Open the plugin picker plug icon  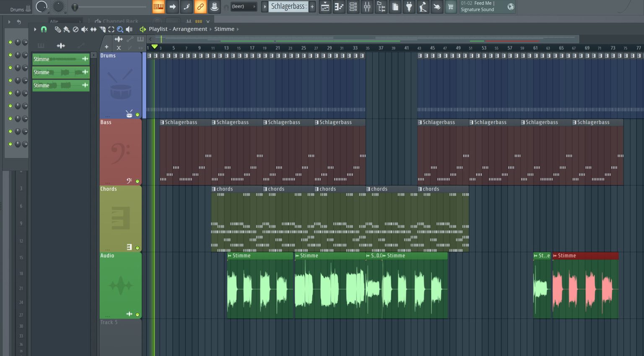point(409,7)
